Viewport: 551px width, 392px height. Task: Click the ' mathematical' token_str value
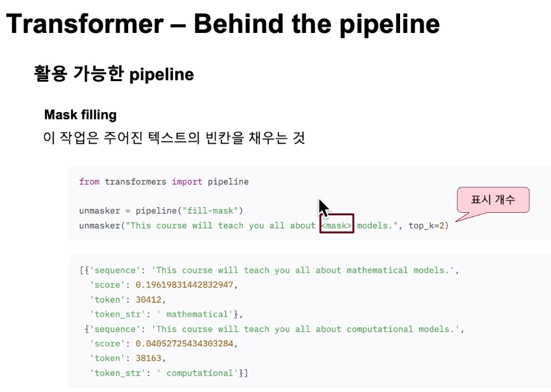195,314
